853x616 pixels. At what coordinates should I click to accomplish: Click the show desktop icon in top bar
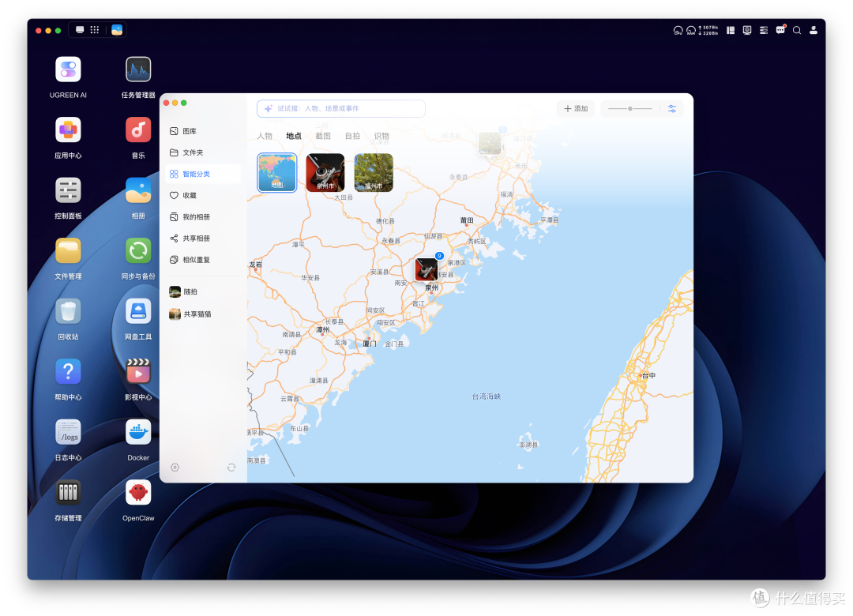[80, 30]
